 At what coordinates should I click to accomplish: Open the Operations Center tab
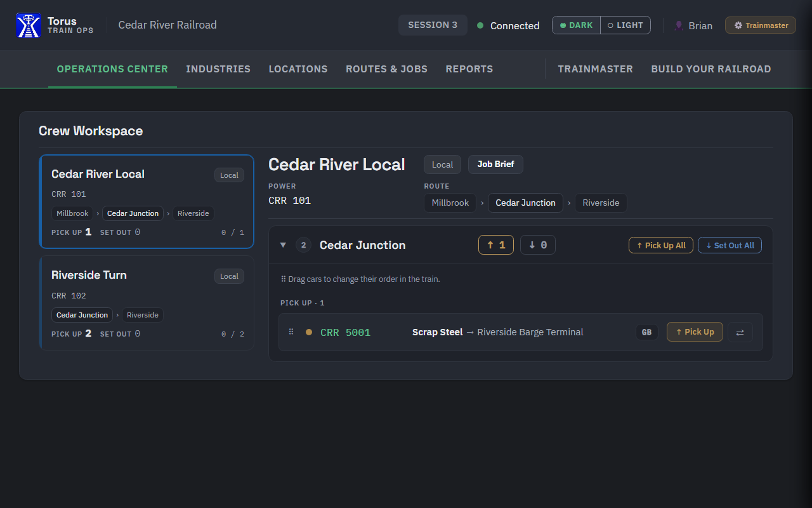coord(112,69)
